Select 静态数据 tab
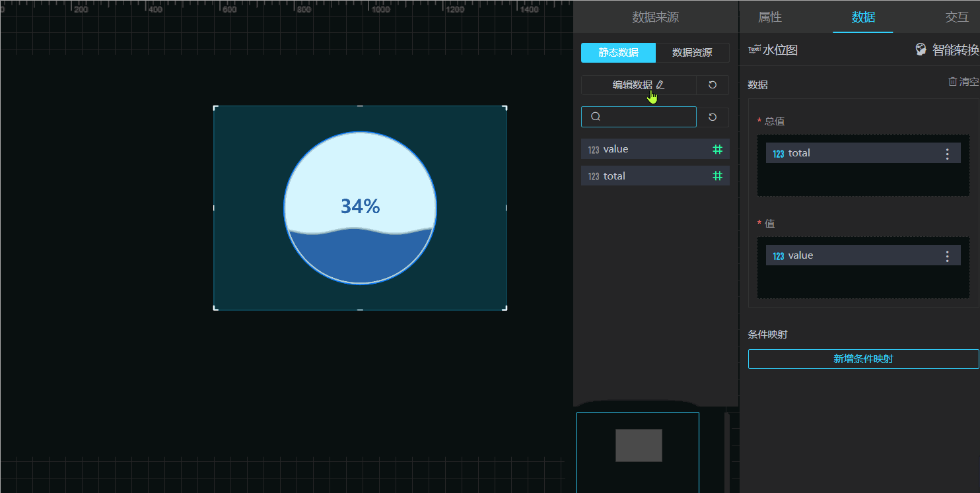Screen dimensions: 980x493 (618, 53)
